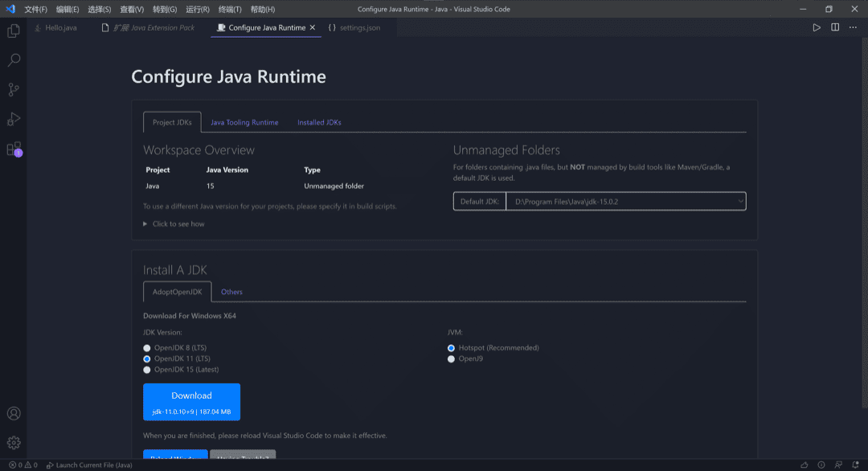Open the Java Extension Pack tab
Image resolution: width=868 pixels, height=471 pixels.
[148, 27]
